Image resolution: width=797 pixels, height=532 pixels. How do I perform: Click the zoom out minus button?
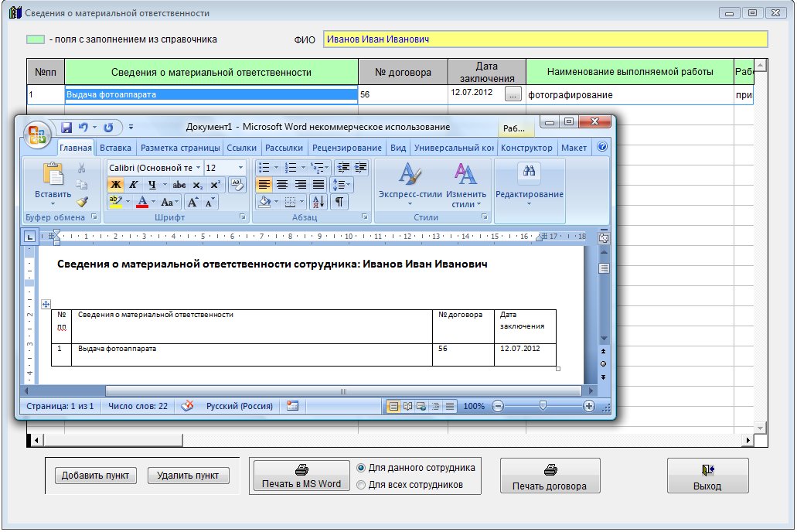tap(498, 406)
